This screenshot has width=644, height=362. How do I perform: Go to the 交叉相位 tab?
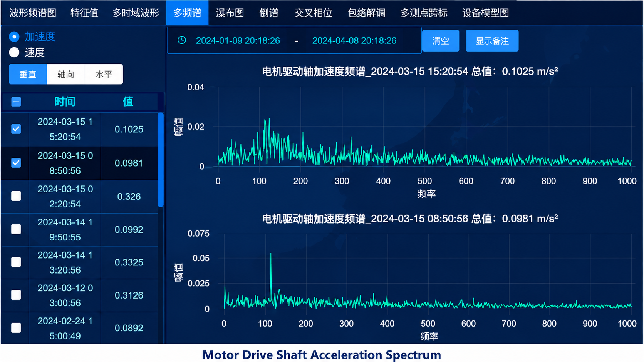coord(313,13)
